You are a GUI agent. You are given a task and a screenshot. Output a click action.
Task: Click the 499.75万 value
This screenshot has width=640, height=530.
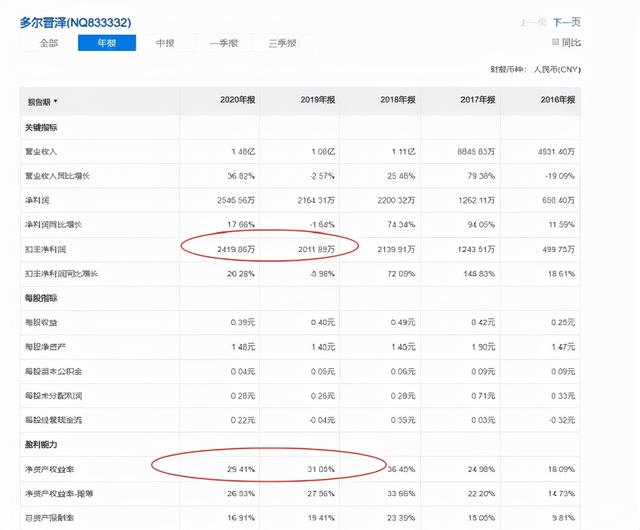click(558, 249)
